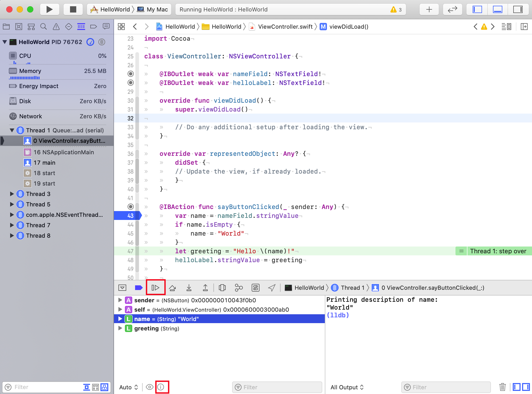Click the related items grid icon
The width and height of the screenshot is (532, 394).
click(121, 27)
